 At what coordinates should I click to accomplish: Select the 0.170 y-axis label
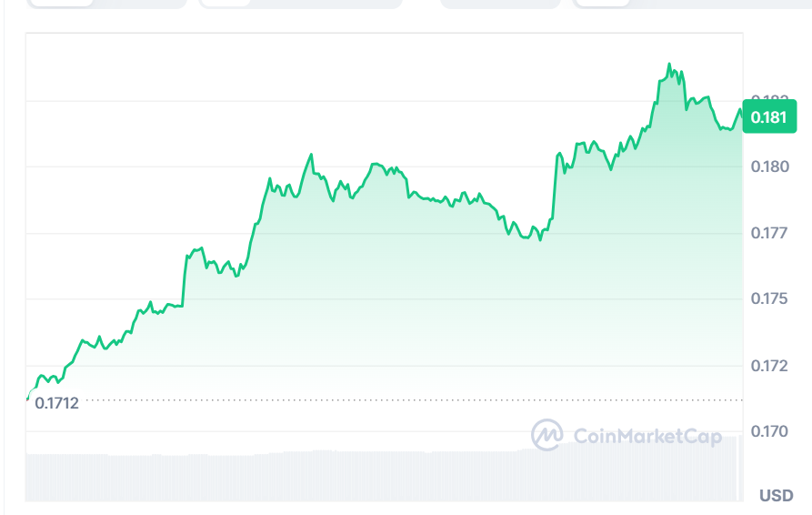768,431
